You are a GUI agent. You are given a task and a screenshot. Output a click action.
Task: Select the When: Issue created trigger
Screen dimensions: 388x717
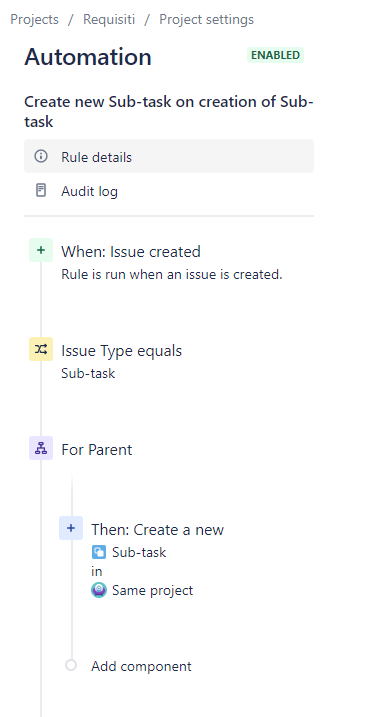point(131,252)
